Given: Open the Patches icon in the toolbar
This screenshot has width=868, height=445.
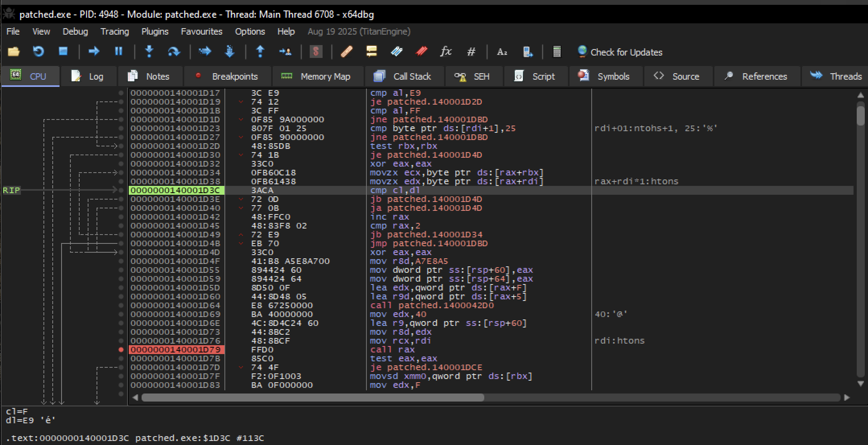Looking at the screenshot, I should click(347, 52).
